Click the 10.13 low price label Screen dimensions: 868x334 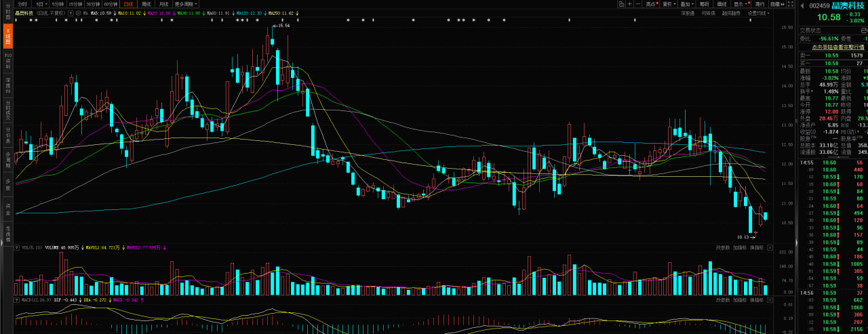(x=742, y=237)
